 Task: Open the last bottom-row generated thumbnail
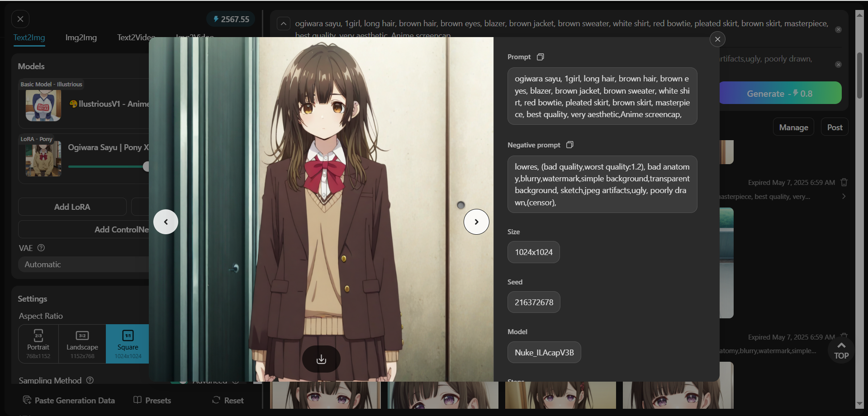pyautogui.click(x=678, y=395)
